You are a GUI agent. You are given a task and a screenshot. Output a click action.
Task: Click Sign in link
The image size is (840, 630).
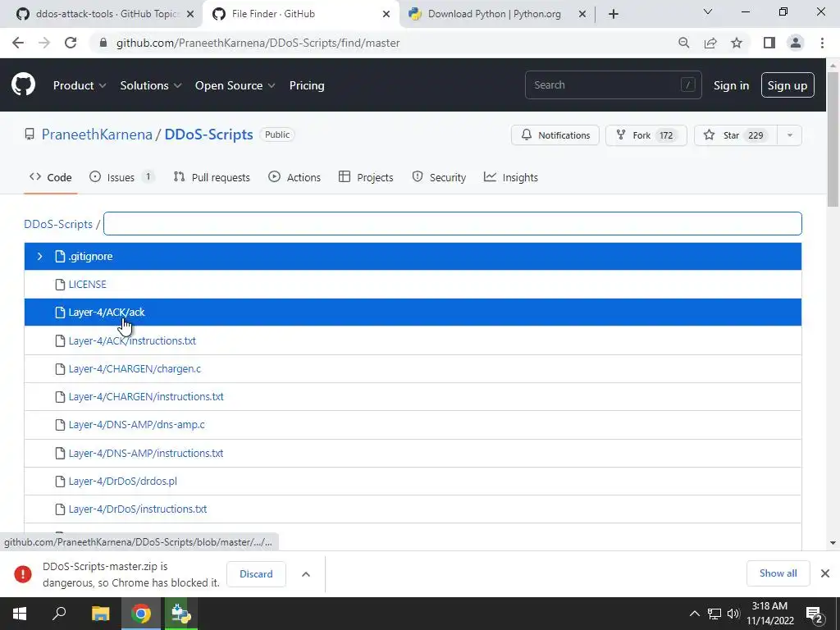731,85
